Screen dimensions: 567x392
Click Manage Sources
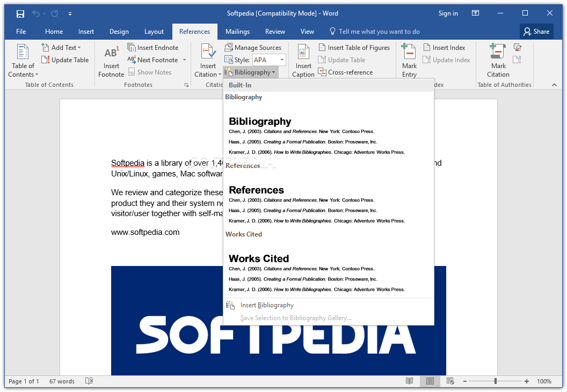(253, 47)
